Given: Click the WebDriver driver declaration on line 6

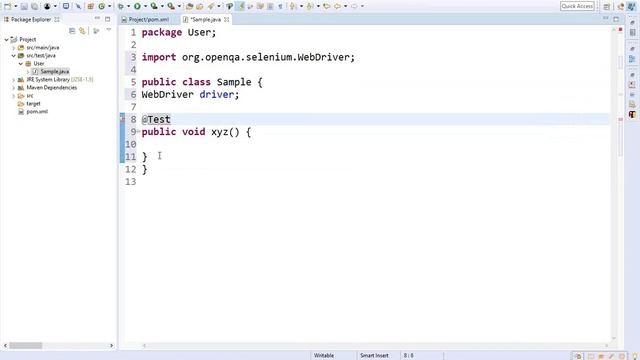Looking at the screenshot, I should (x=190, y=94).
